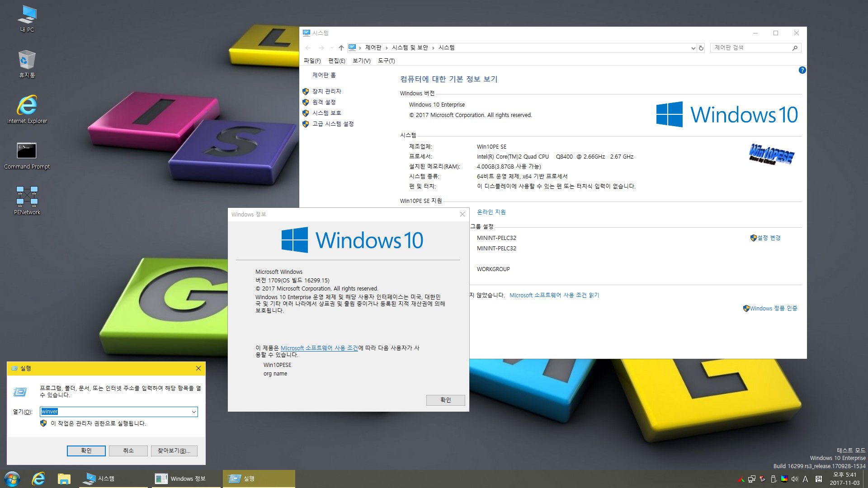This screenshot has width=868, height=488.
Task: Confirm with 확인 in 실행 dialog
Action: (86, 450)
